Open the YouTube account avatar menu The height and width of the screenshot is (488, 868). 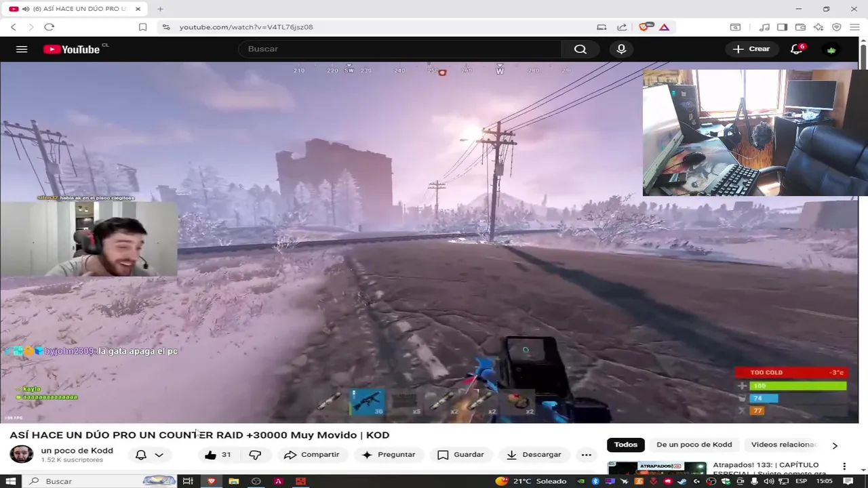point(831,49)
